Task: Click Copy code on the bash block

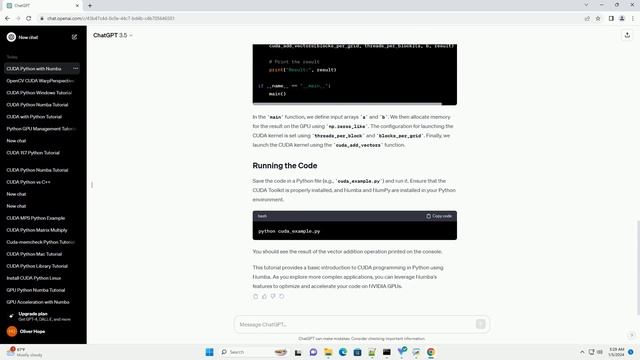Action: coord(439,216)
